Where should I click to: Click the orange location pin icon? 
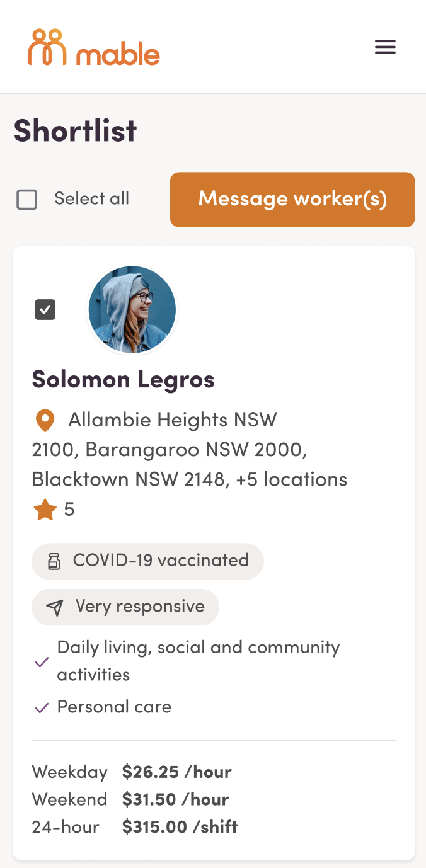pos(45,420)
